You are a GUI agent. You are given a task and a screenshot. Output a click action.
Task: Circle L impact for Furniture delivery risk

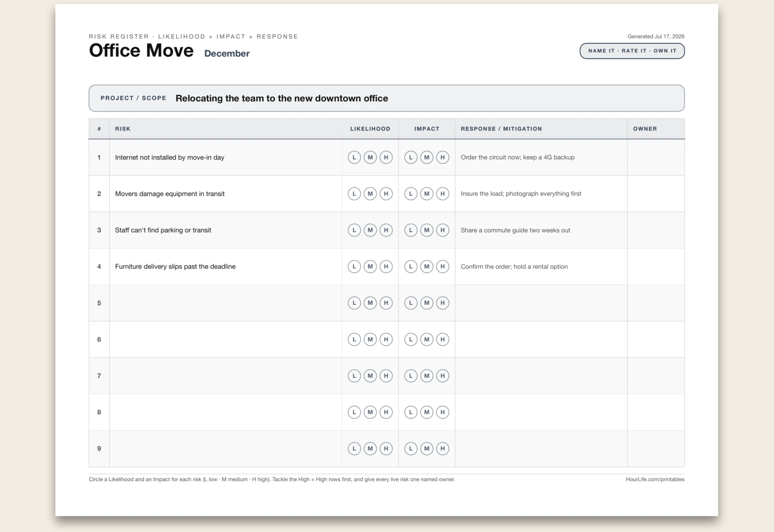point(411,266)
